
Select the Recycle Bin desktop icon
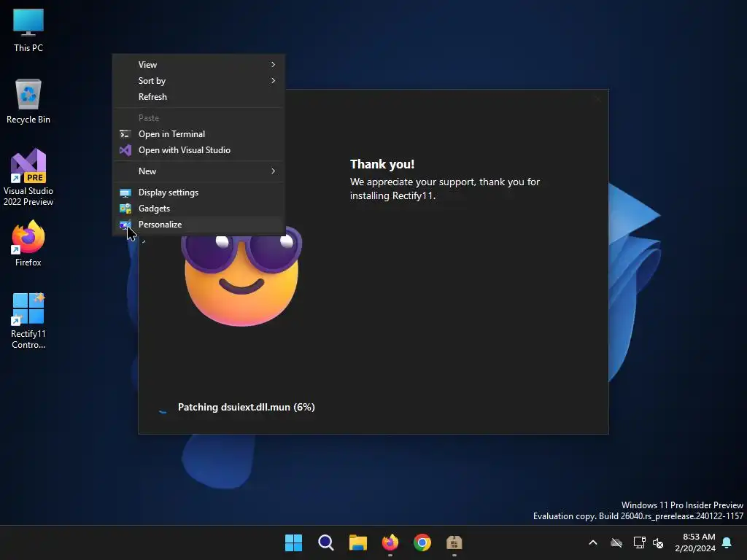(28, 101)
